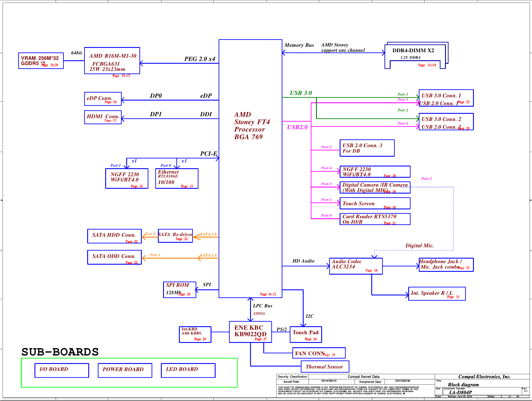Image resolution: width=532 pixels, height=401 pixels.
Task: Select the USB 3.0 Conn. 2 block
Action: 446,122
